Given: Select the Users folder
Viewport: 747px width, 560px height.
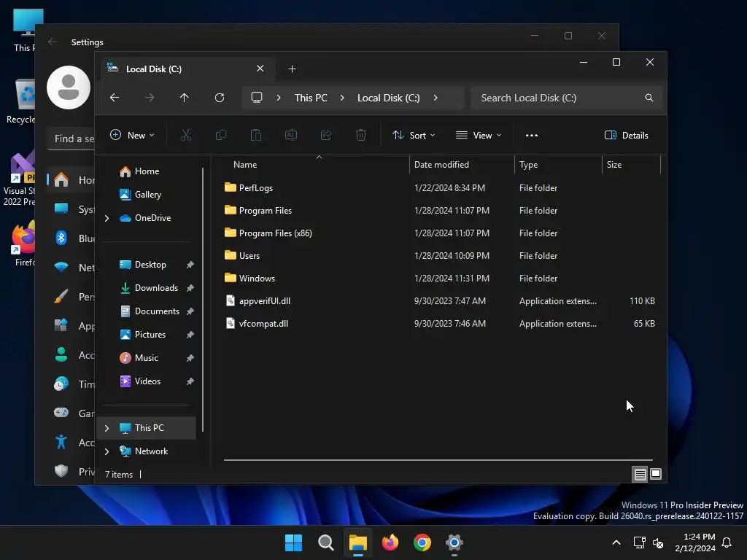Looking at the screenshot, I should pos(438,256).
